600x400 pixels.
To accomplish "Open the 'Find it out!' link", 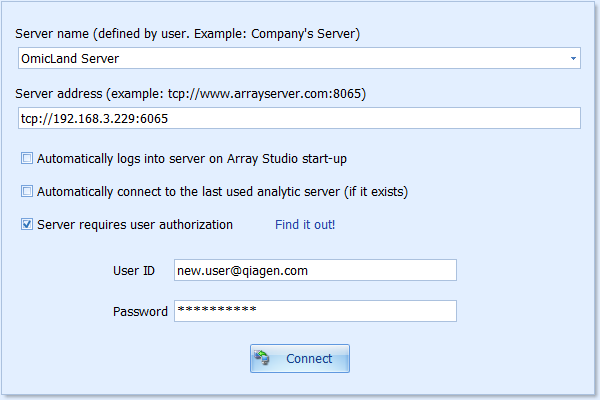I will [305, 225].
